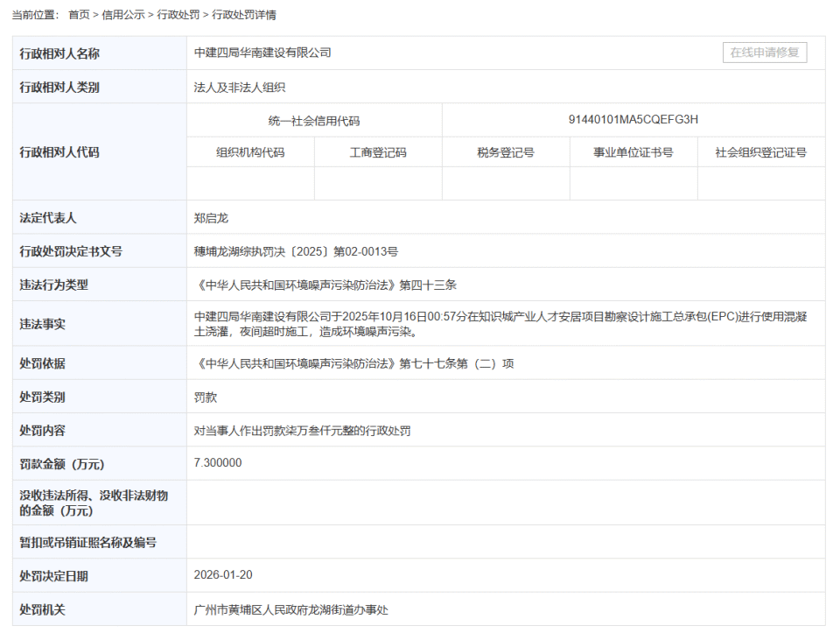Image resolution: width=840 pixels, height=633 pixels.
Task: Select 行政处罚详情 breadcrumb text
Action: click(x=244, y=15)
